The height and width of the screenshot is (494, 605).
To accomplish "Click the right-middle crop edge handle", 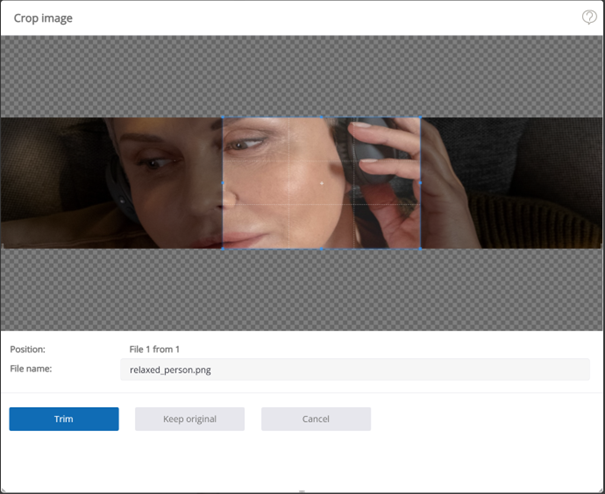I will pos(420,183).
